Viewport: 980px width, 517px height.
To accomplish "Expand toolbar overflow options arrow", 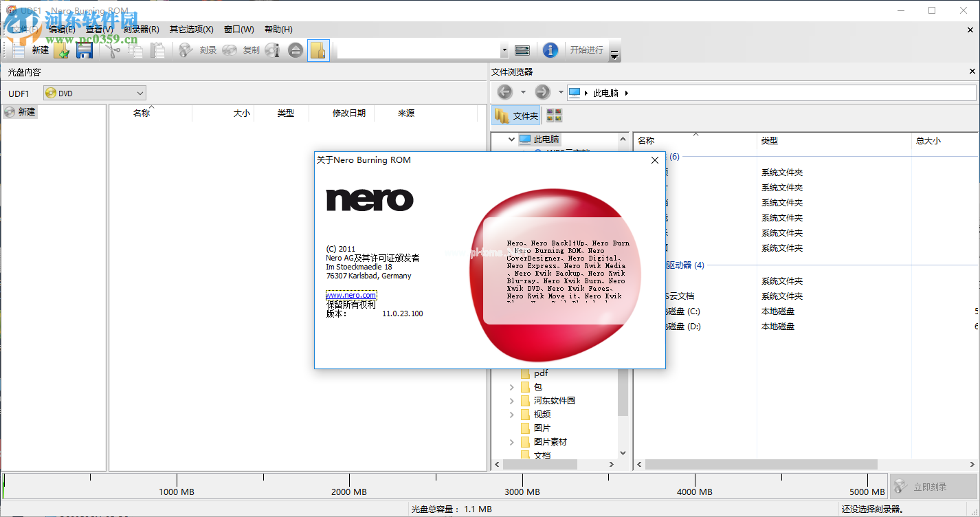I will [614, 54].
